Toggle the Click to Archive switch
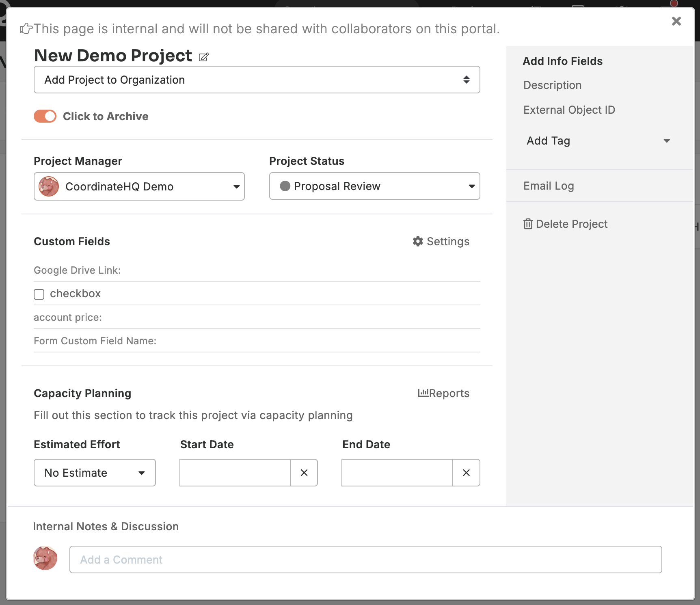The image size is (700, 605). point(45,116)
